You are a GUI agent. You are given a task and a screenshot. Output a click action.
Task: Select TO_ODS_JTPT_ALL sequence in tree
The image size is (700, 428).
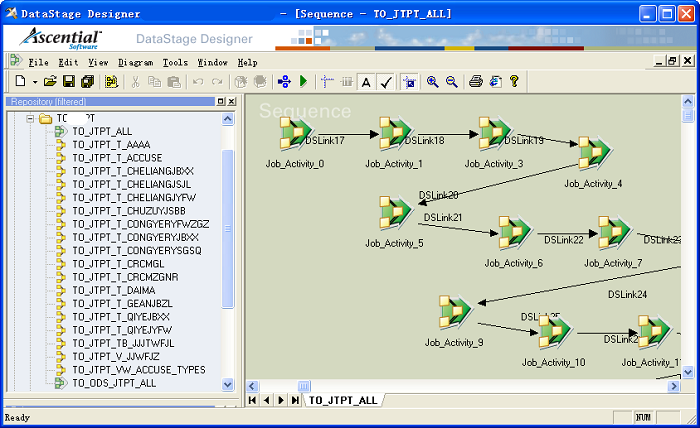point(114,383)
